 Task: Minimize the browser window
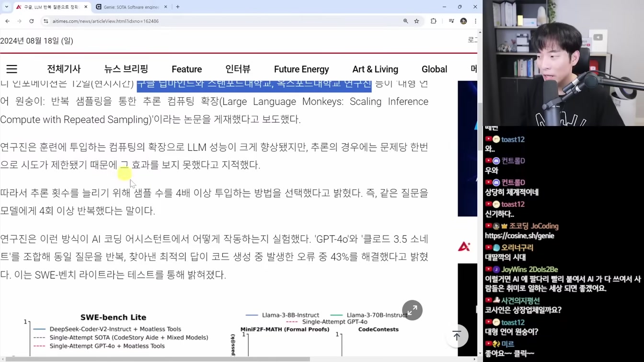tap(444, 7)
